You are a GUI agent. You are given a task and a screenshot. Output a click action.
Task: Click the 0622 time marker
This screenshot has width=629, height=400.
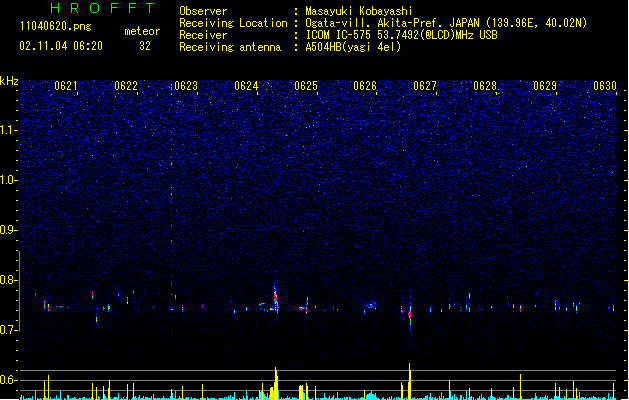[126, 86]
